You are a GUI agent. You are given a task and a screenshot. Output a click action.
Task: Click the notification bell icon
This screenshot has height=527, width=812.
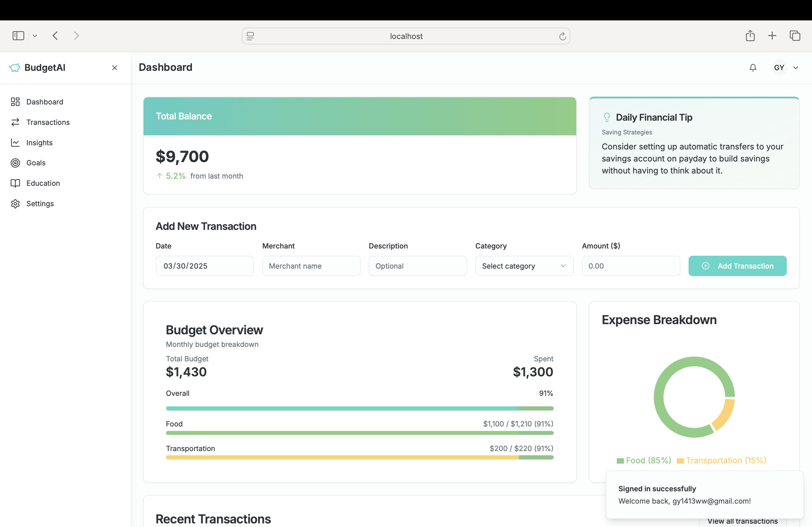point(753,68)
